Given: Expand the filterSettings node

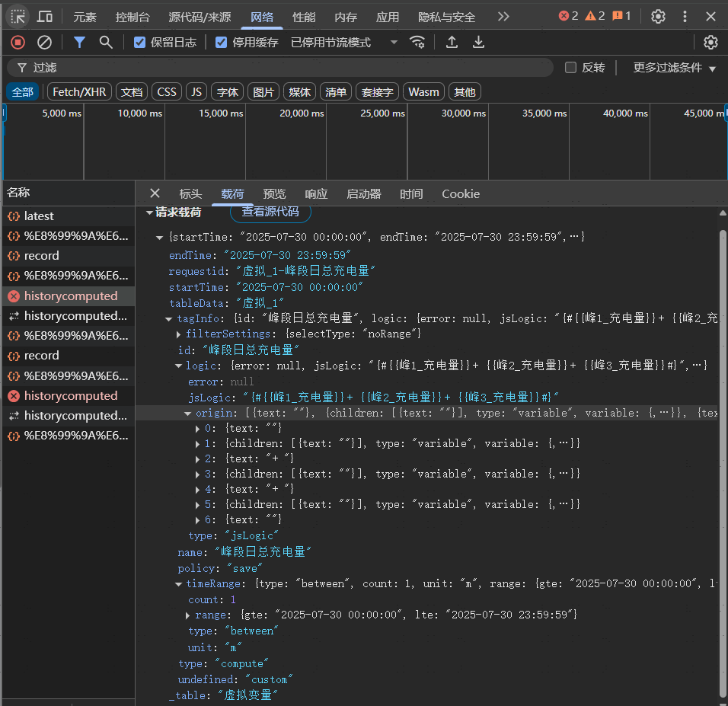Looking at the screenshot, I should 178,334.
